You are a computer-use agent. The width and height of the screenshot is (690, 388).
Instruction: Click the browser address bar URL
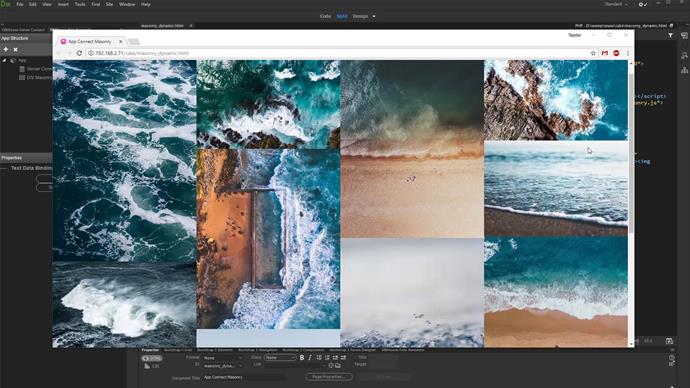[142, 53]
